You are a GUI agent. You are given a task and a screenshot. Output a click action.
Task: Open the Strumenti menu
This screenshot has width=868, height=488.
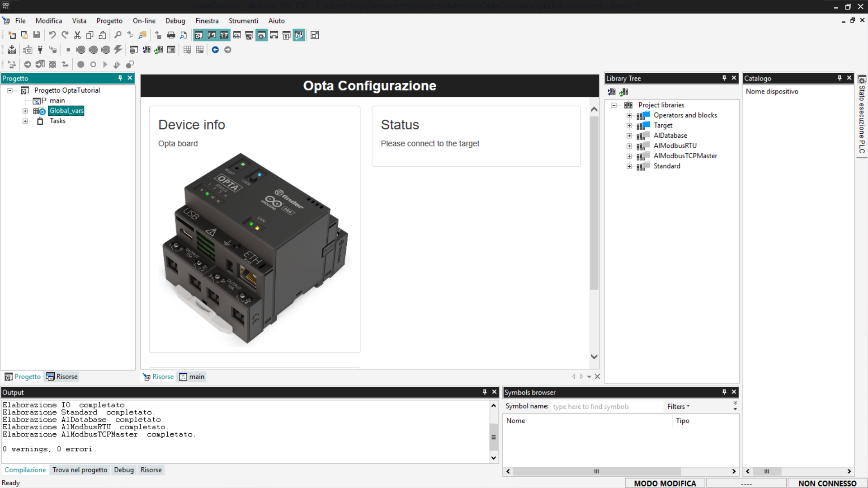[x=243, y=21]
